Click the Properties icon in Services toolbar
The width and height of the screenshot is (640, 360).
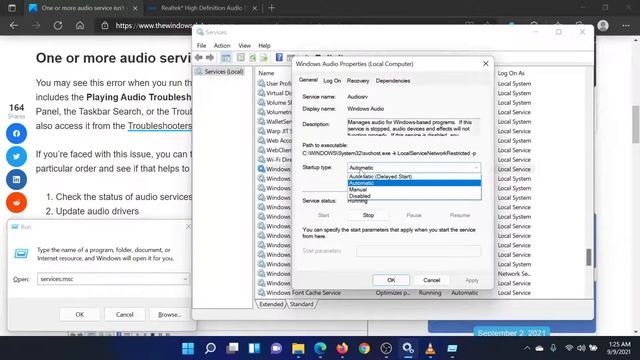241,58
